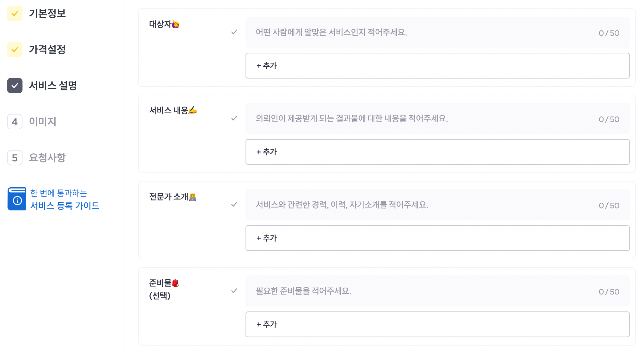The height and width of the screenshot is (352, 644).
Task: Click the yellow checkmark icon beside 가격설정
Action: click(x=15, y=50)
